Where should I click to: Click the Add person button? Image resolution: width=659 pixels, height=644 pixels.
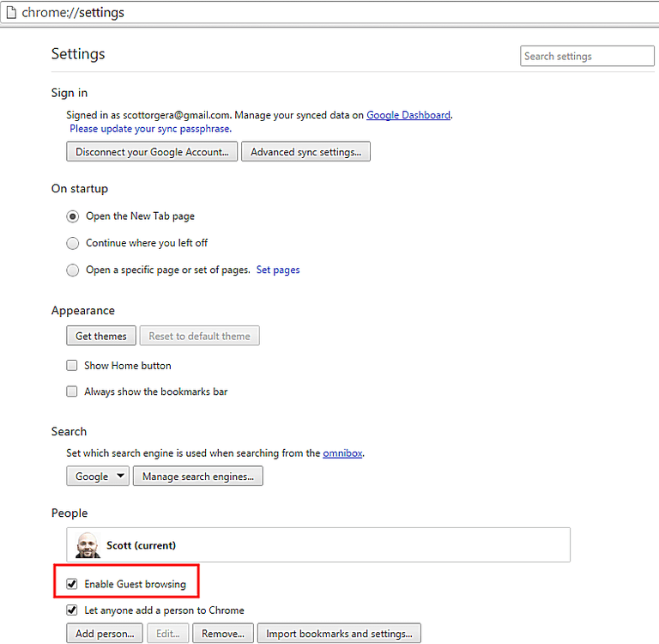(x=105, y=635)
